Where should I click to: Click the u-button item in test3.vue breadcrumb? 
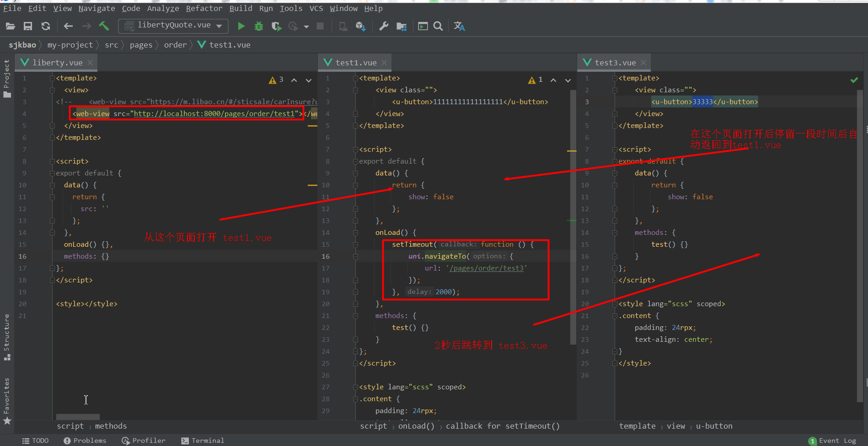(714, 426)
